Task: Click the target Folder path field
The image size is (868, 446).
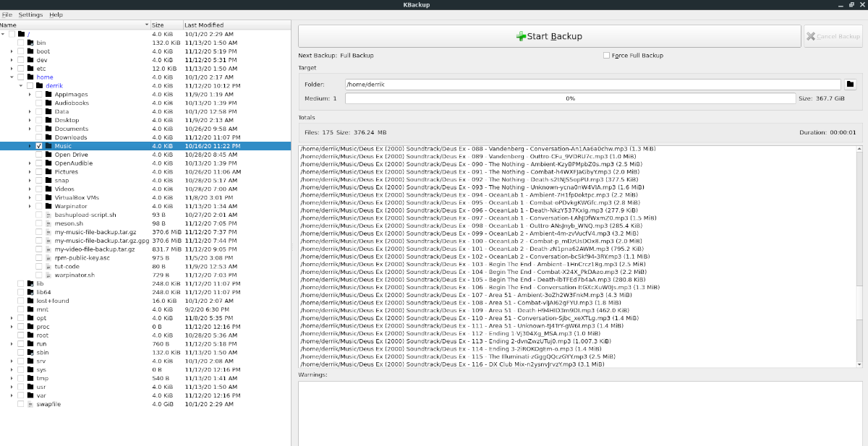Action: coord(592,85)
